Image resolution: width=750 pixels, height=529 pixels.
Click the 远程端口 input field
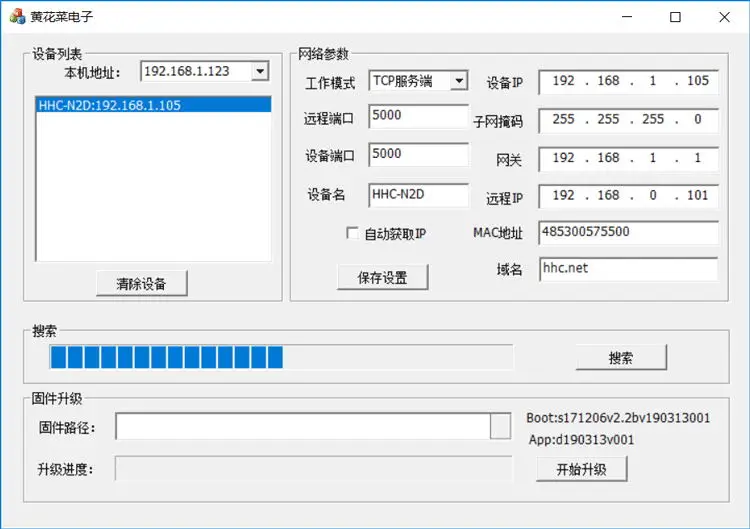pyautogui.click(x=419, y=116)
